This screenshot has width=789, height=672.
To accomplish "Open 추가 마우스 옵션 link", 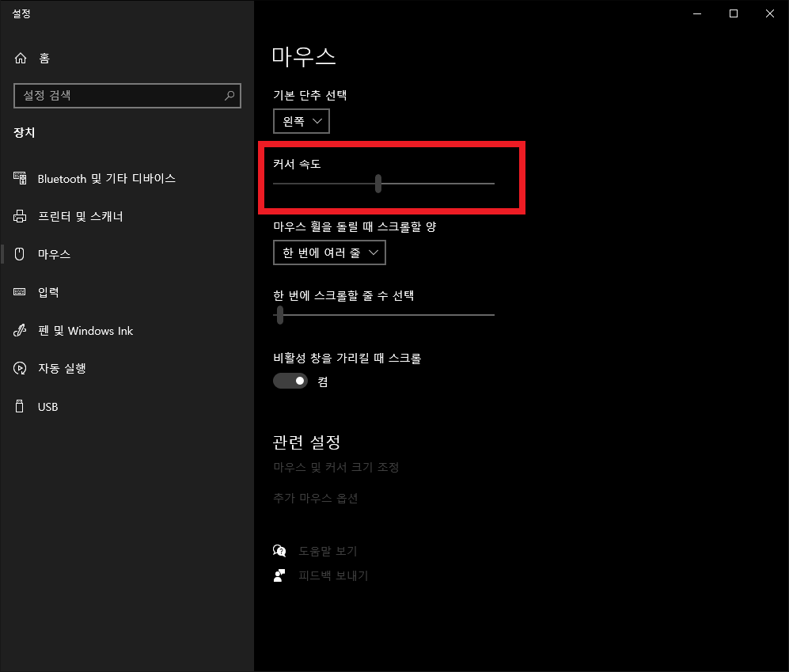I will pos(316,499).
